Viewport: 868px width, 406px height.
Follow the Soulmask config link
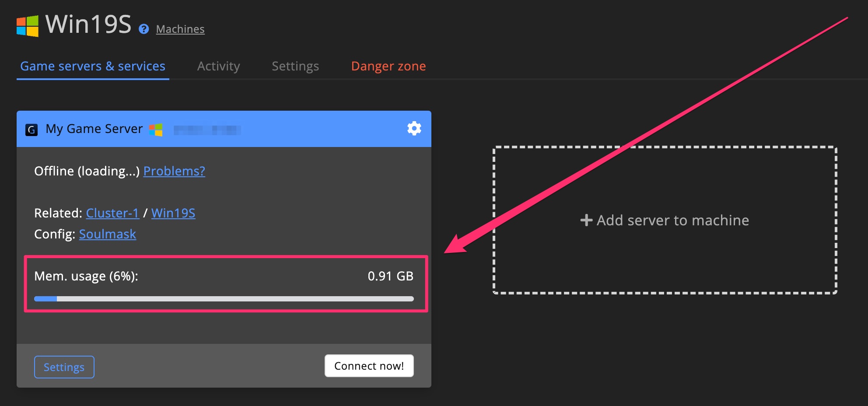tap(107, 234)
